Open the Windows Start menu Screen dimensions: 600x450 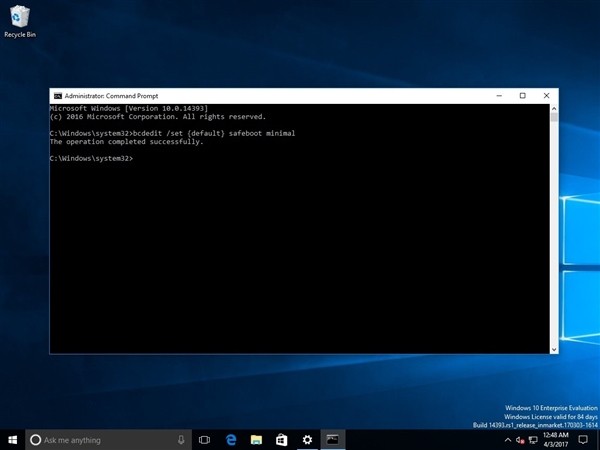pyautogui.click(x=11, y=440)
